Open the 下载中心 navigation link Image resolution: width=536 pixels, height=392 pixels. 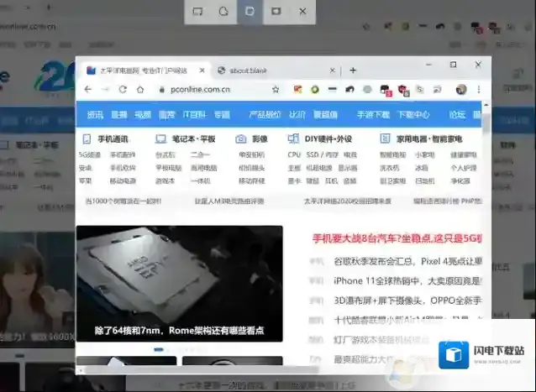413,114
